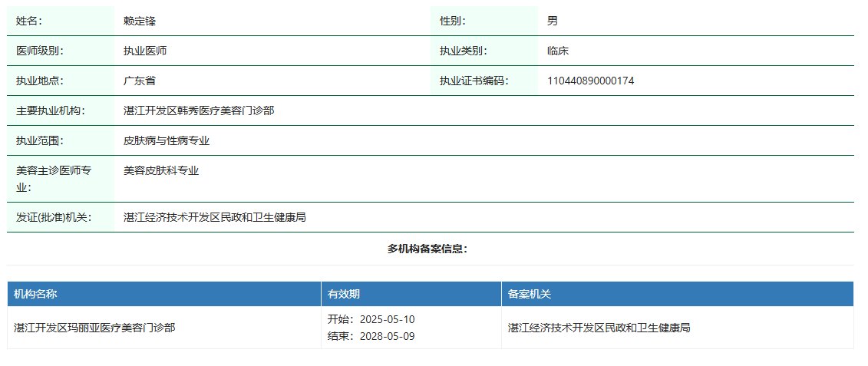Select the start date 2025-05-10
Viewport: 868px width, 366px height.
(x=387, y=319)
